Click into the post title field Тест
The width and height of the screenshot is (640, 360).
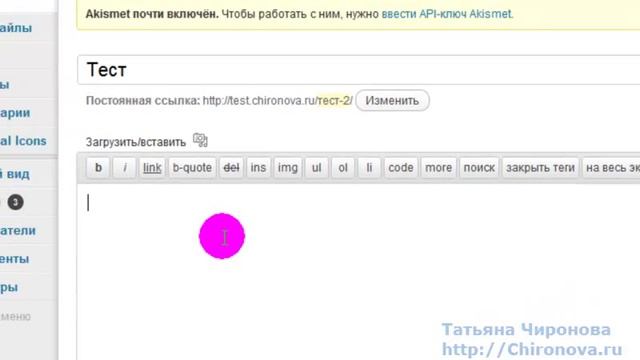pos(358,70)
